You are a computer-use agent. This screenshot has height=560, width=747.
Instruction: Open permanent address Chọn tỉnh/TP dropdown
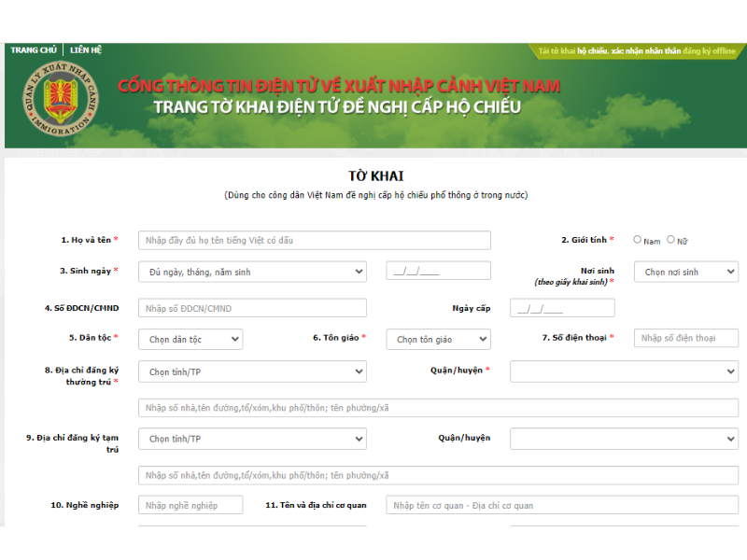click(x=252, y=371)
